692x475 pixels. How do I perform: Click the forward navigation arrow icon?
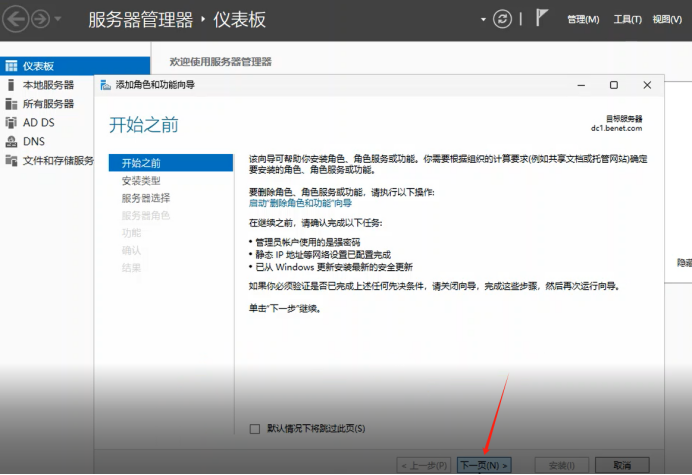point(41,19)
